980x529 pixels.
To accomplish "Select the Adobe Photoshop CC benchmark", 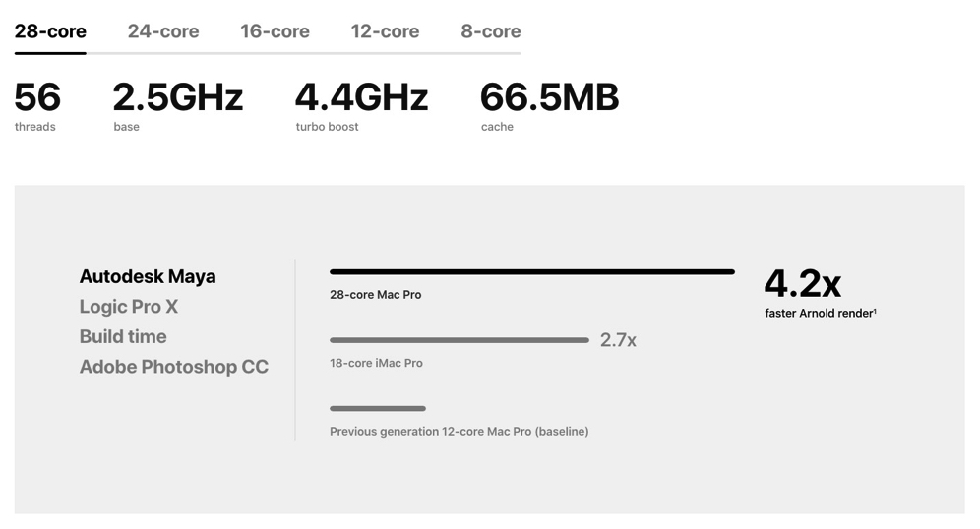I will coord(174,367).
